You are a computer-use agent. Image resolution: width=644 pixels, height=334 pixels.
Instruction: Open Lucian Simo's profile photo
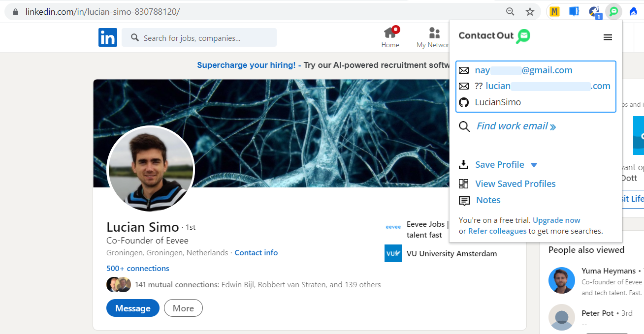click(x=151, y=170)
